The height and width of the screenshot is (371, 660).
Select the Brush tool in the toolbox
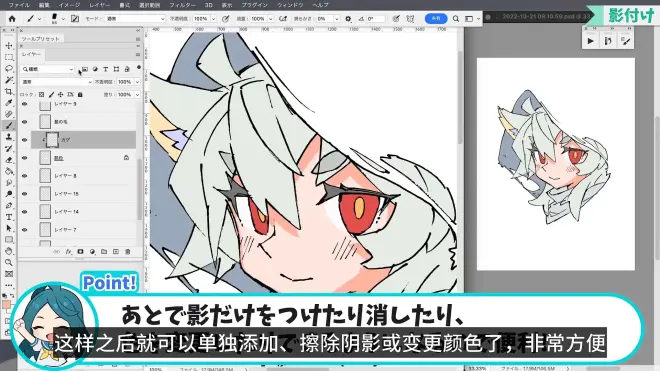click(9, 125)
